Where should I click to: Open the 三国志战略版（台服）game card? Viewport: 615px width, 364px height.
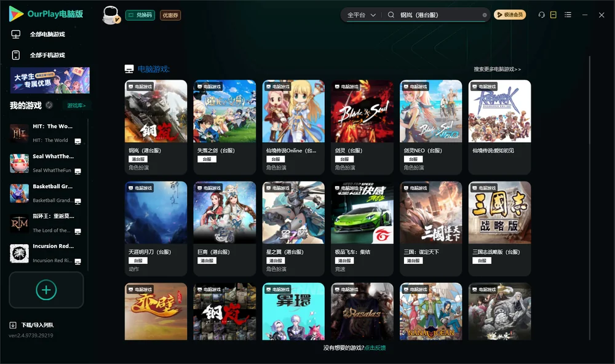coord(499,228)
